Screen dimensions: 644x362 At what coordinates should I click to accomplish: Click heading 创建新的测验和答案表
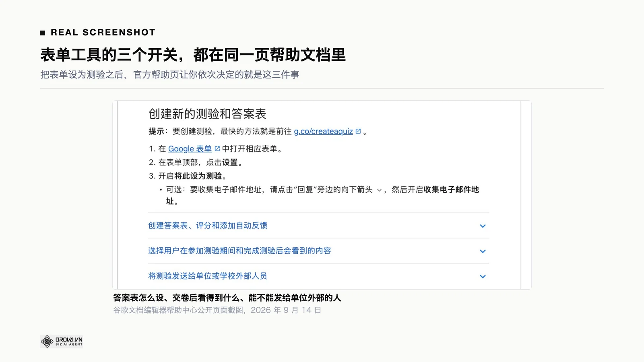tap(207, 114)
